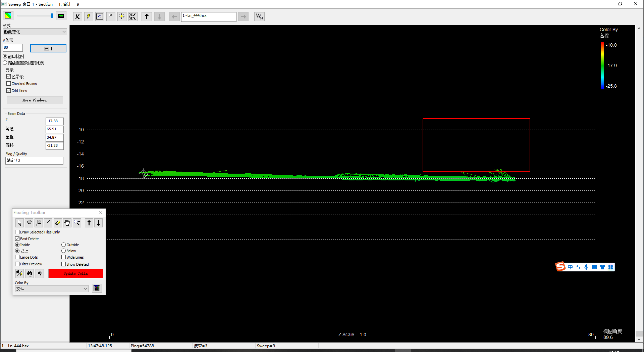Expand the 颜色变化 style dropdown

tap(35, 32)
